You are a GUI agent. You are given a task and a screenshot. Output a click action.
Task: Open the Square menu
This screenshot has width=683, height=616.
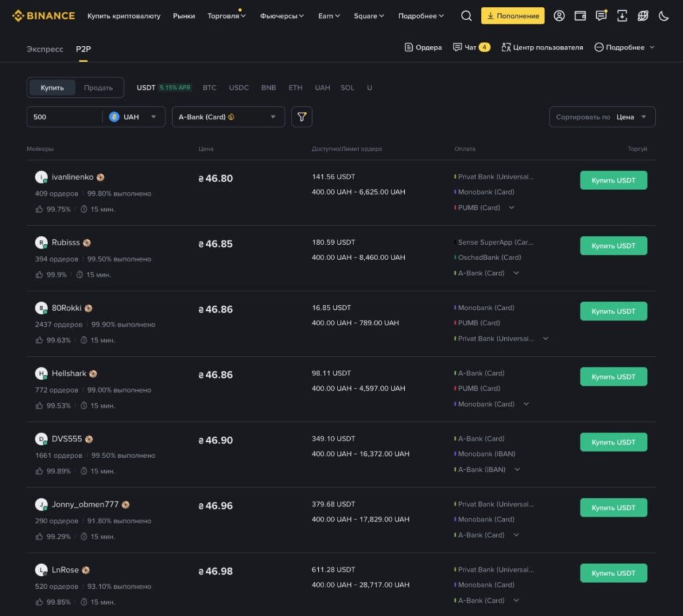click(369, 16)
